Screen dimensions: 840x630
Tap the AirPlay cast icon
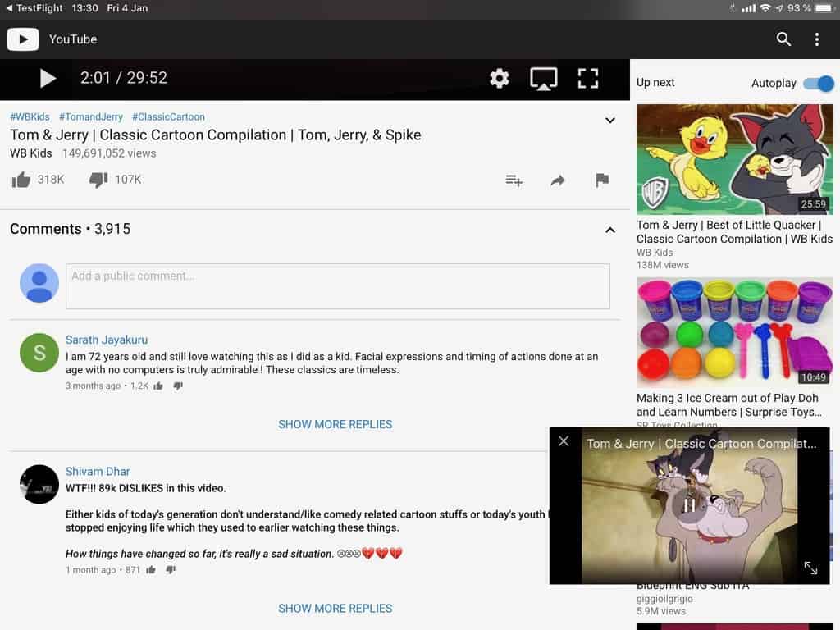point(543,79)
